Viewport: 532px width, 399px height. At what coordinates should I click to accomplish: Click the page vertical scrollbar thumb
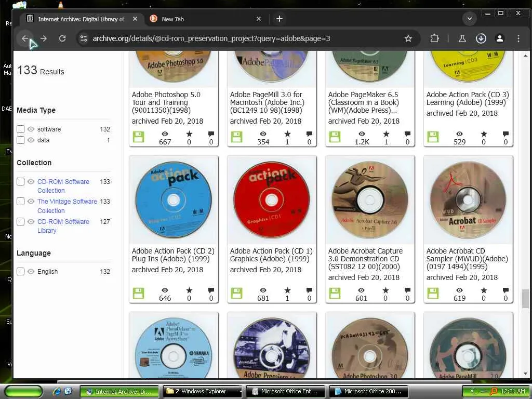525,299
